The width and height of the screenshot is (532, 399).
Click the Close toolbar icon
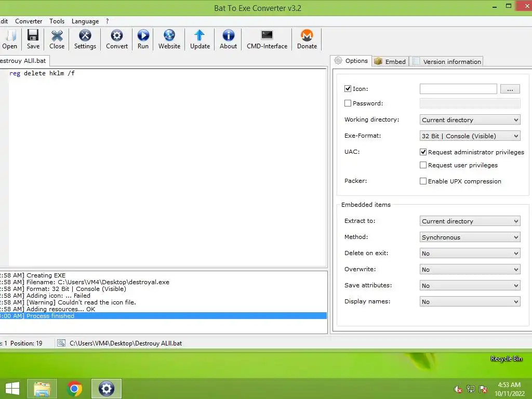[x=57, y=36]
